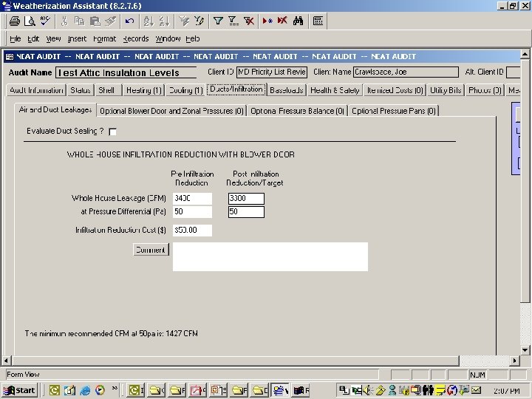
Task: Open Print Preview from the toolbar
Action: point(30,21)
